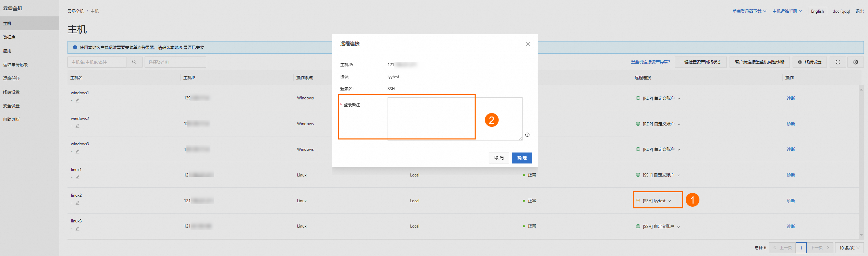The height and width of the screenshot is (256, 868).
Task: Click the 主机名 column header
Action: point(76,78)
